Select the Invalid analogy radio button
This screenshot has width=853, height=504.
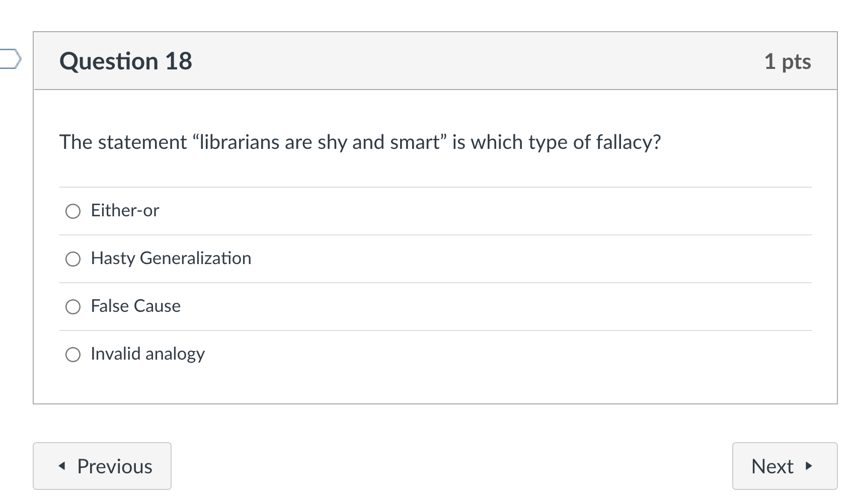coord(73,354)
